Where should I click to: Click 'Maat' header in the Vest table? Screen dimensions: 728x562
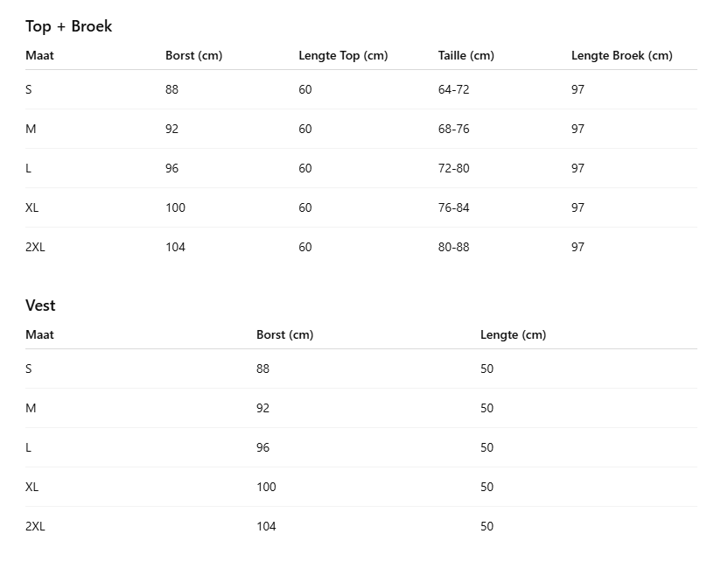(x=39, y=334)
